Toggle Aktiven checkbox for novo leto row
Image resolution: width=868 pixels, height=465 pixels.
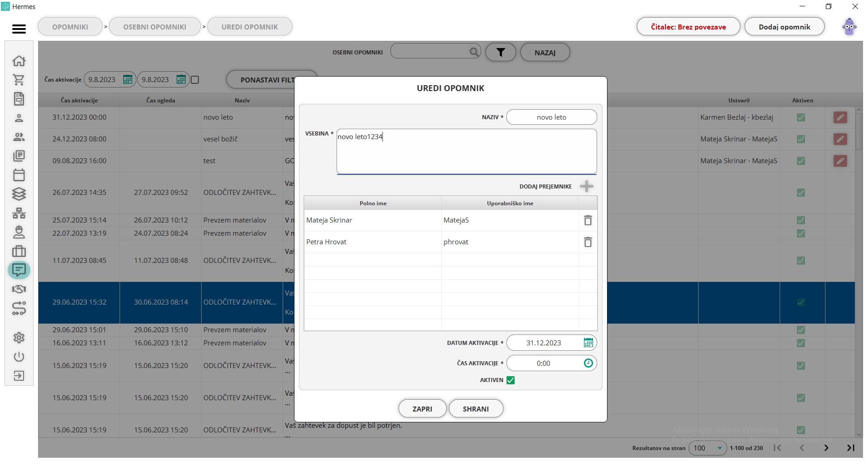click(x=801, y=117)
